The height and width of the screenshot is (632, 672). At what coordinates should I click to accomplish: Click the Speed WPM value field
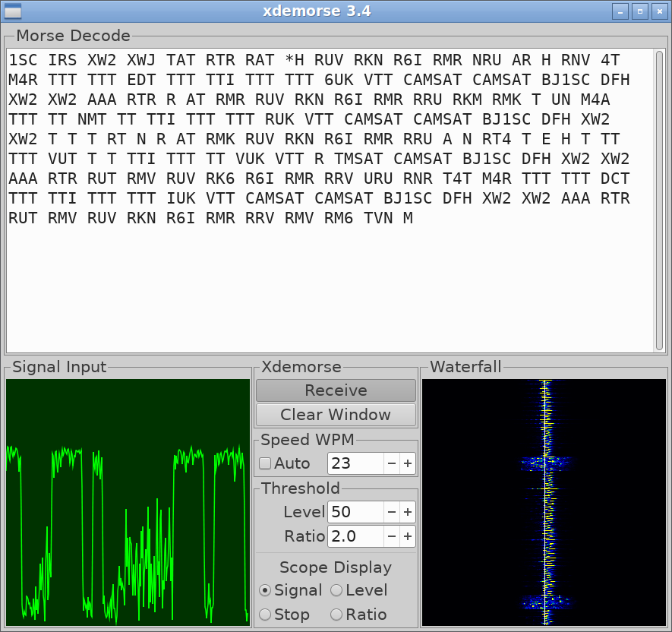point(355,463)
